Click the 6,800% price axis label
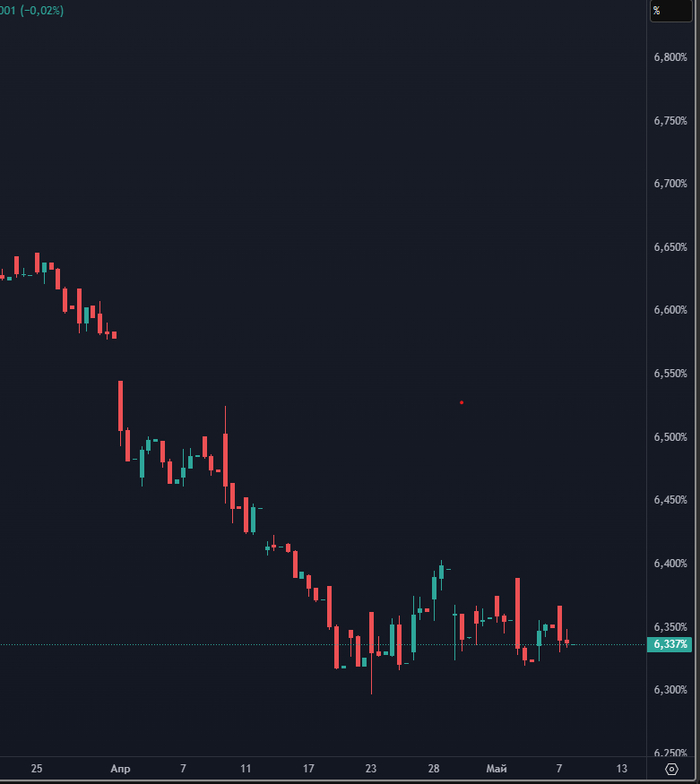The image size is (700, 784). [x=670, y=57]
